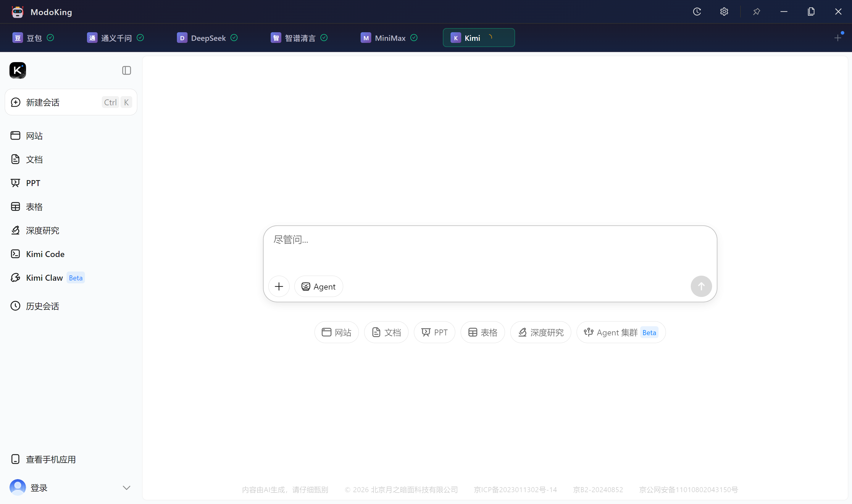Choose the 深度研究 chip below input
The width and height of the screenshot is (852, 504).
coord(540,332)
